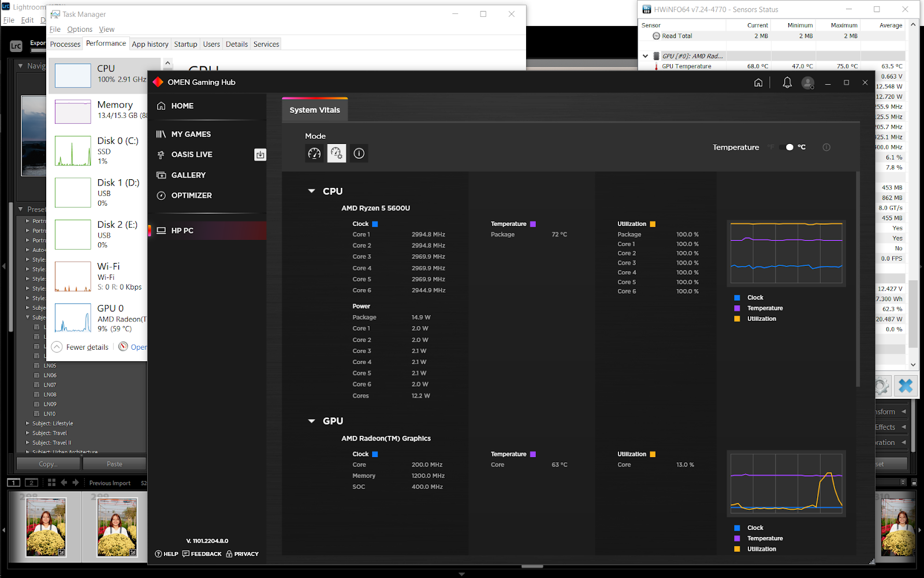Go to OMEN Gaming Hub home icon in title bar
This screenshot has height=578, width=924.
[758, 83]
